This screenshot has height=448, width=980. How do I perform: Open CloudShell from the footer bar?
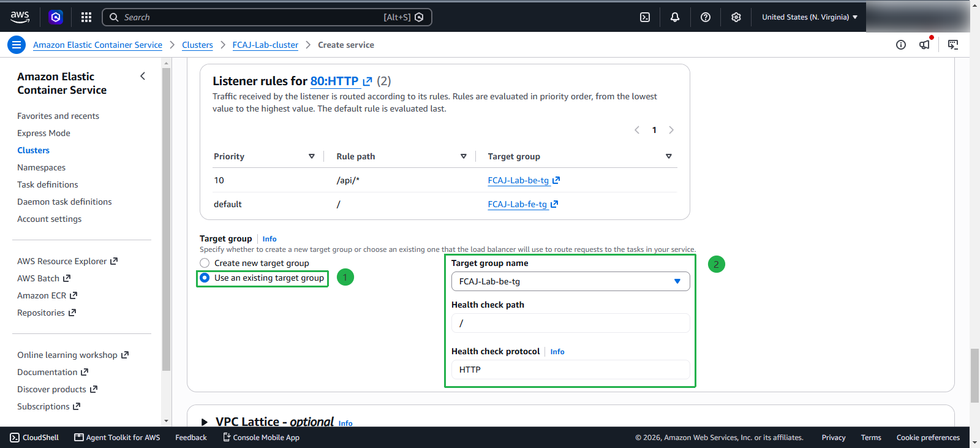[35, 438]
